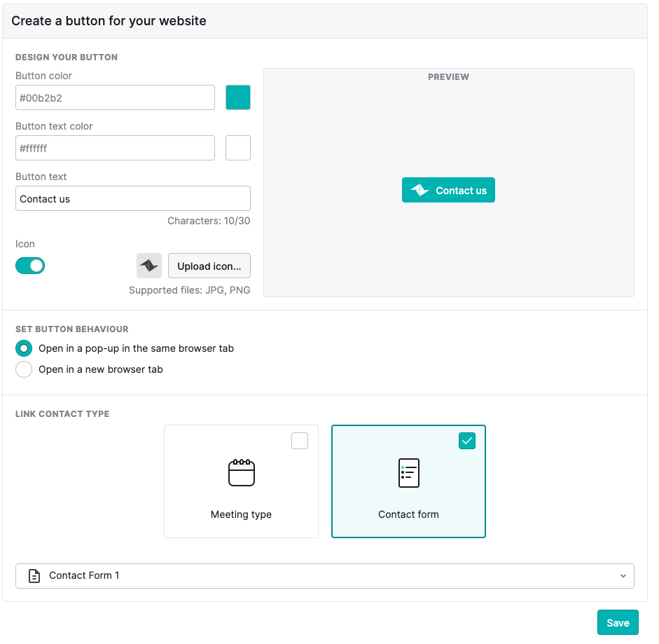This screenshot has width=659, height=644.
Task: Click the Save button
Action: tap(618, 622)
